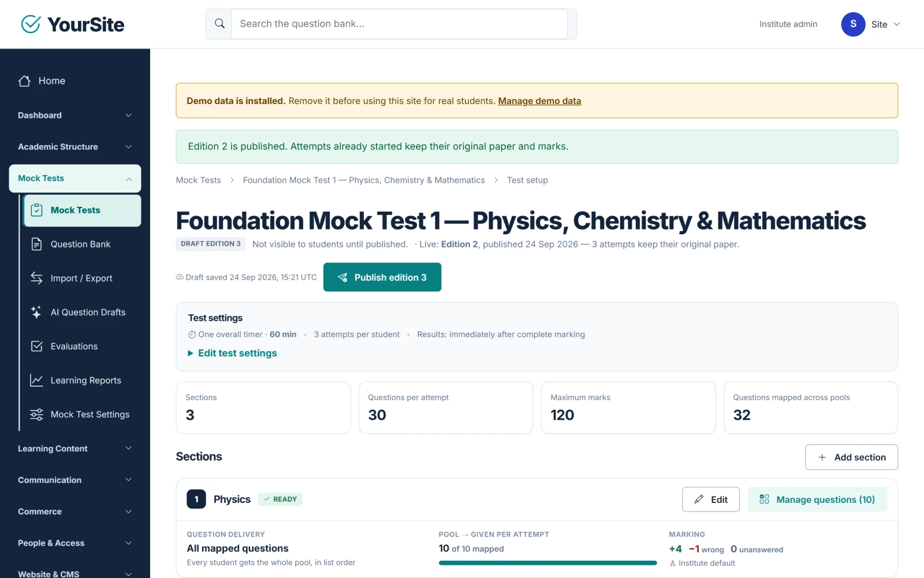Click the AI Question Drafts sparkle icon
The height and width of the screenshot is (578, 924).
(36, 312)
